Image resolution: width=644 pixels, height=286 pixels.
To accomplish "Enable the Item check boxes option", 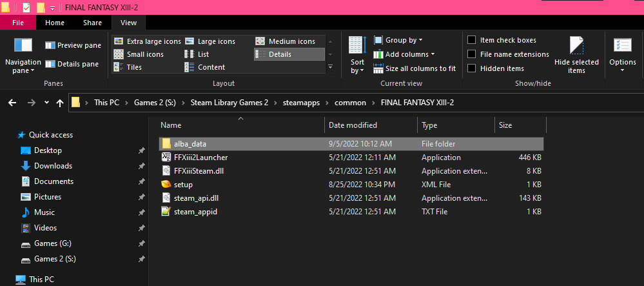I will [472, 40].
